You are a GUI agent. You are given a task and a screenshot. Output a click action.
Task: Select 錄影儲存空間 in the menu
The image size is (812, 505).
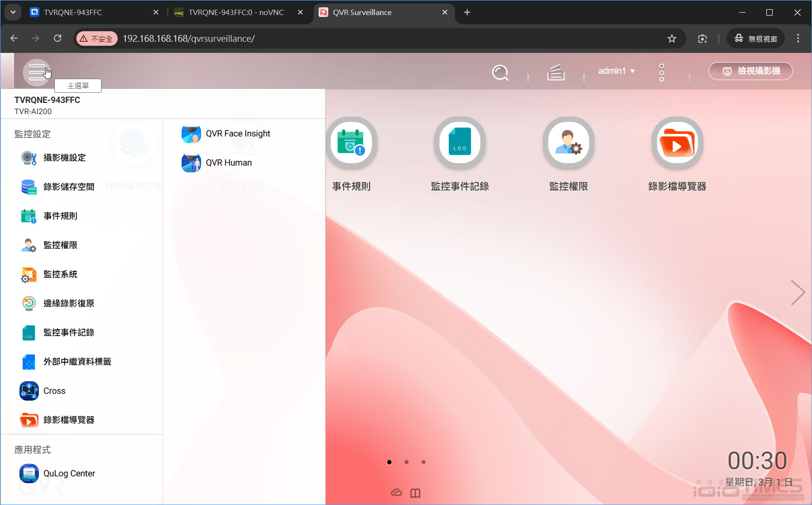click(x=68, y=187)
